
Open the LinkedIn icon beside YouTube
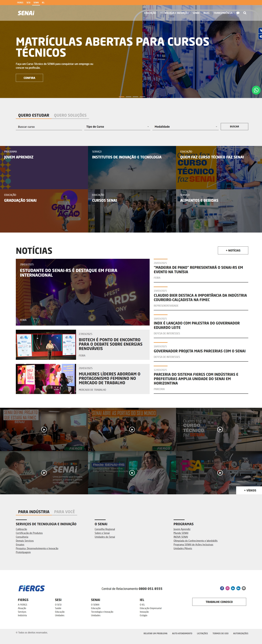click(238, 588)
